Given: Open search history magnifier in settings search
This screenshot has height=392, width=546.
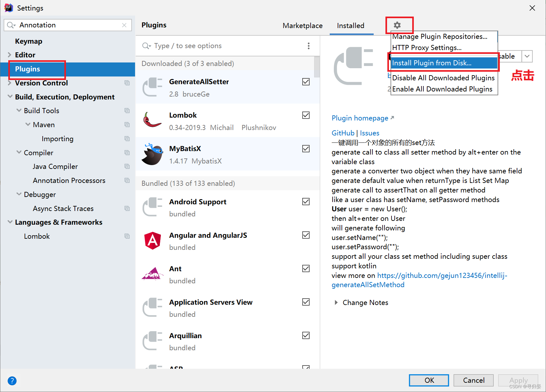Looking at the screenshot, I should tap(11, 25).
